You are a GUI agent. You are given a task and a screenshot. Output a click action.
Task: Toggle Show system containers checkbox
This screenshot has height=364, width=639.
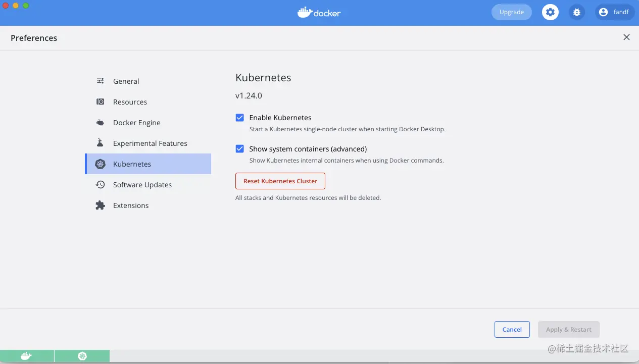pyautogui.click(x=240, y=149)
